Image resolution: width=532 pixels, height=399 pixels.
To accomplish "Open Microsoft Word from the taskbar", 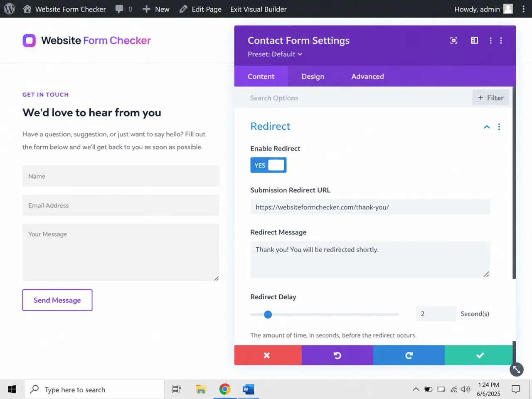I will (x=249, y=389).
